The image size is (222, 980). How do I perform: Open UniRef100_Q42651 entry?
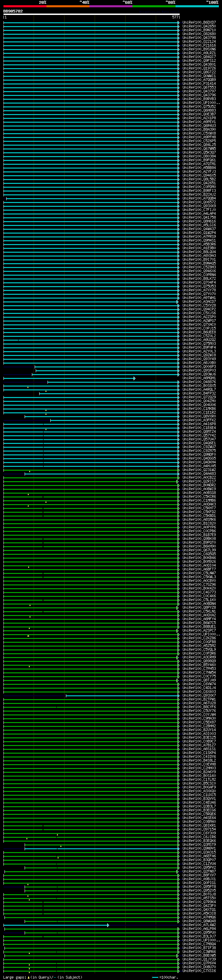(x=199, y=183)
